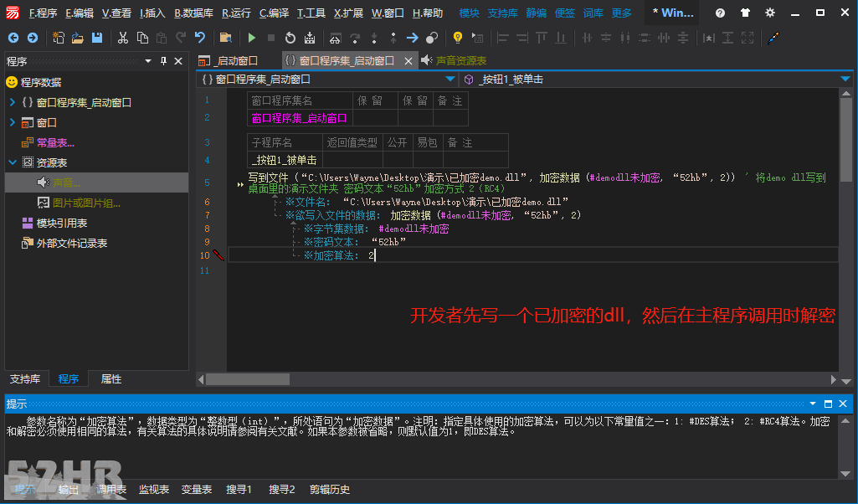Select the color picker eyedropper icon

click(773, 38)
